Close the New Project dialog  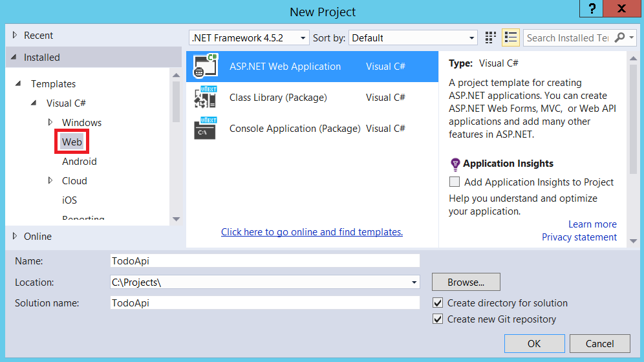pyautogui.click(x=622, y=8)
